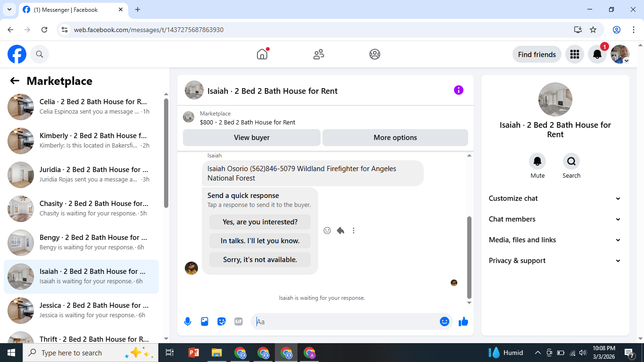Image resolution: width=644 pixels, height=362 pixels.
Task: Send quick reply 'Yes, are you interested?'
Action: (x=260, y=222)
